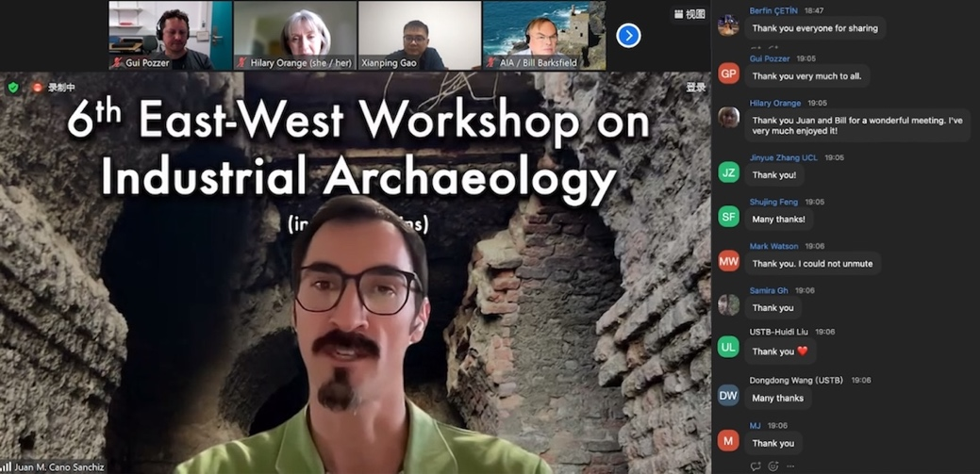Click the Juan M. Cano Sanchiz name label

[58, 466]
